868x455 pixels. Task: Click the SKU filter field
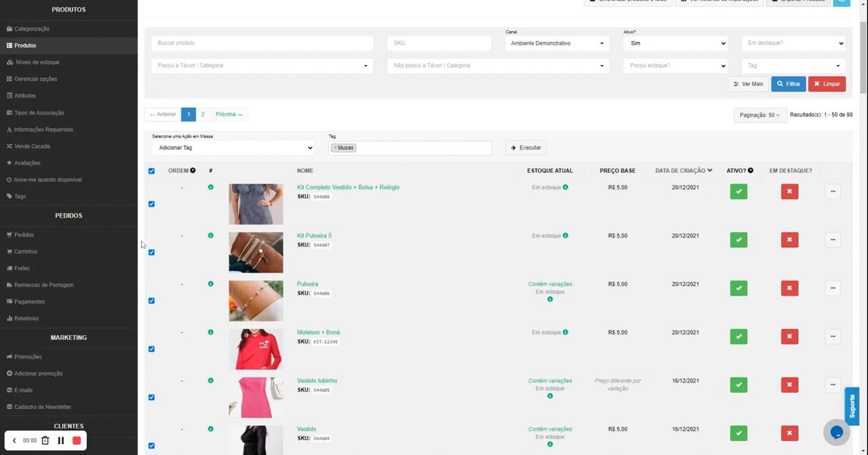[439, 43]
